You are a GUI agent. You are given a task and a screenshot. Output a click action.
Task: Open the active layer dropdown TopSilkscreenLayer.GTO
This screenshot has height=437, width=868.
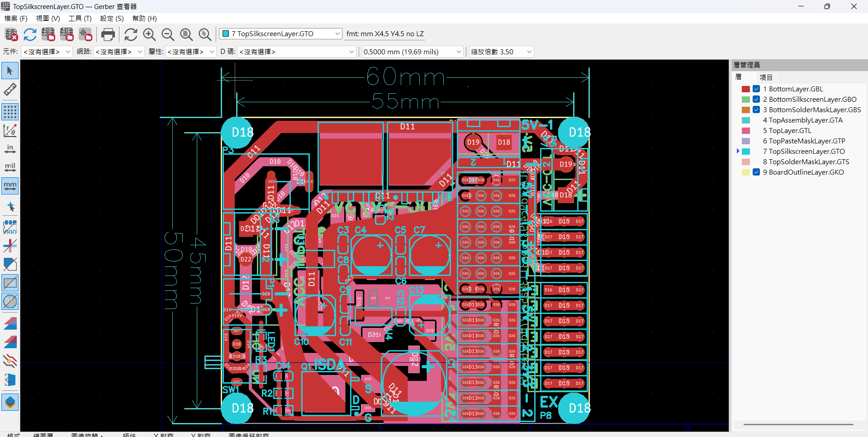coord(280,34)
